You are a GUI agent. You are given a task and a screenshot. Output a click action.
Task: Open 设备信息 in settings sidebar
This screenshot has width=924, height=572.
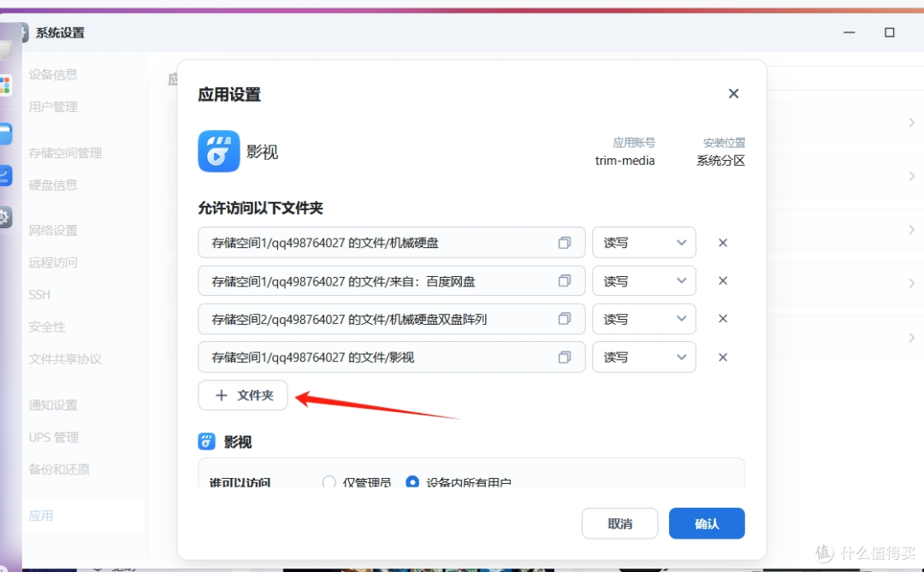click(53, 75)
